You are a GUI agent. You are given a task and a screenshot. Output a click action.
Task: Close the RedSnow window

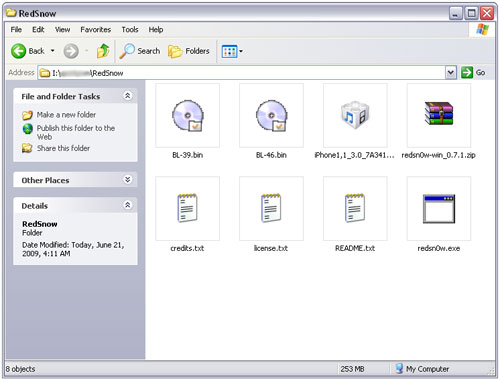pyautogui.click(x=487, y=13)
